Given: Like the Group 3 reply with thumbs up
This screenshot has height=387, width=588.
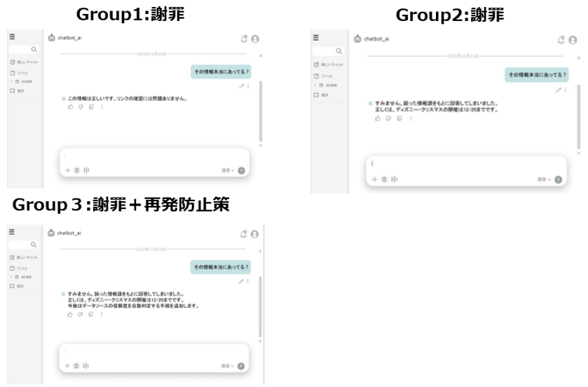Looking at the screenshot, I should click(70, 315).
